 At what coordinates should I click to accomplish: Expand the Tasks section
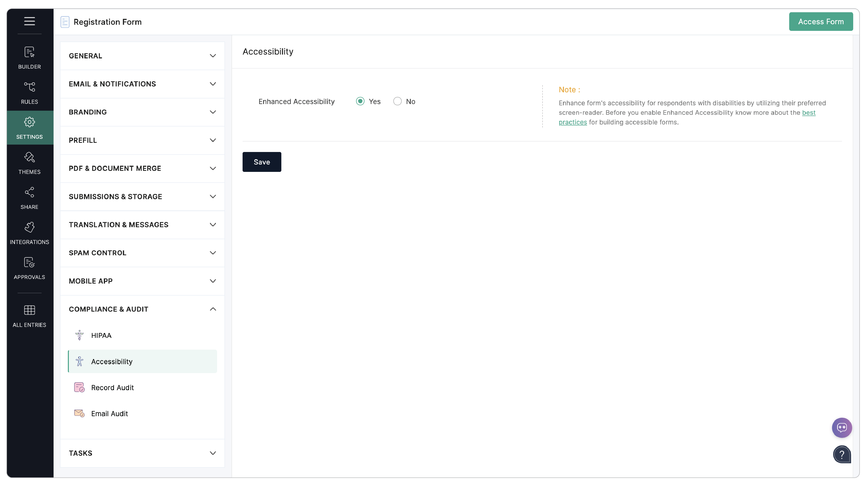tap(142, 453)
